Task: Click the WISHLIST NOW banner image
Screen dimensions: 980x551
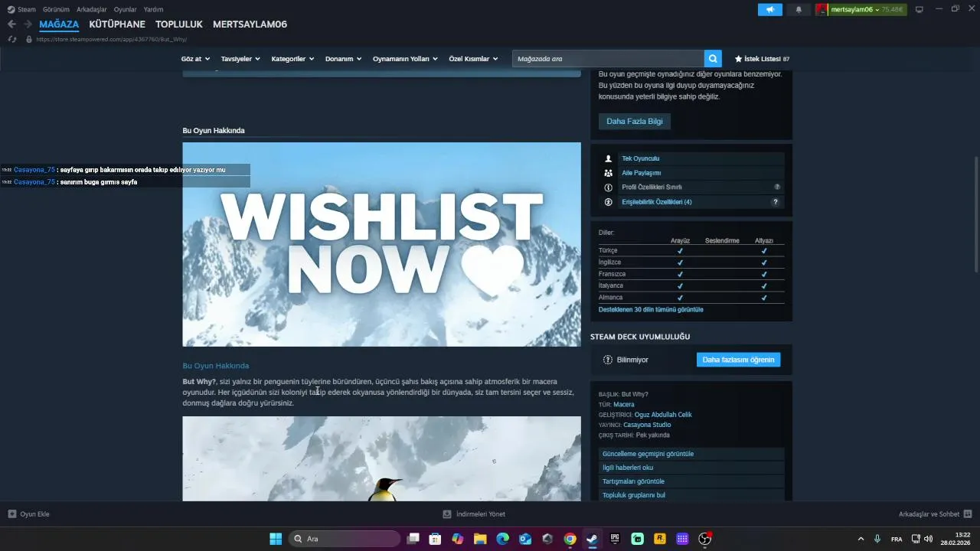Action: pos(381,244)
